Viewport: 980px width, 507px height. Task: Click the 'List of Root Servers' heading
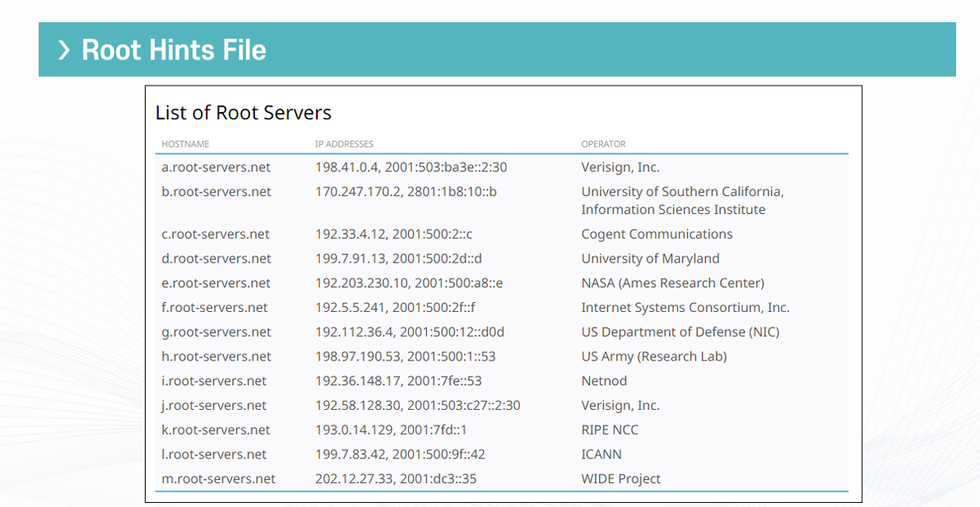[x=243, y=113]
